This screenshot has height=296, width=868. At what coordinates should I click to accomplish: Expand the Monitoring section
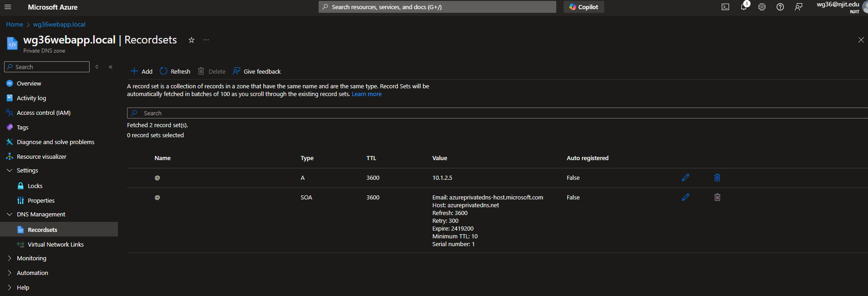tap(10, 258)
